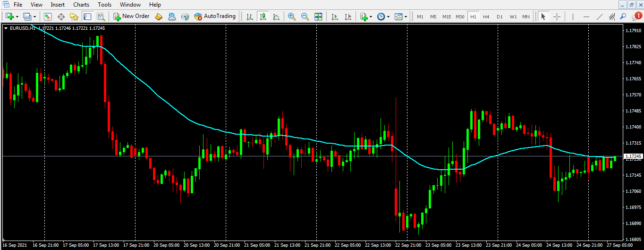This screenshot has width=644, height=250.
Task: Toggle the AutoTrading button
Action: pyautogui.click(x=215, y=17)
